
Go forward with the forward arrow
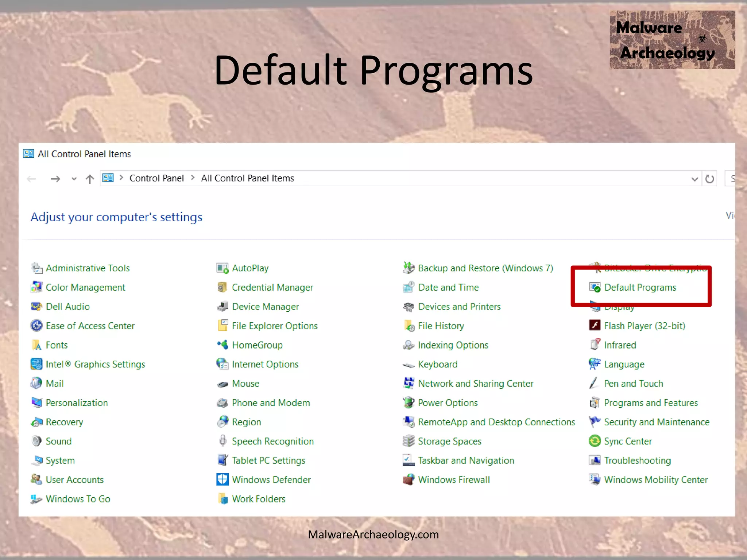tap(55, 179)
